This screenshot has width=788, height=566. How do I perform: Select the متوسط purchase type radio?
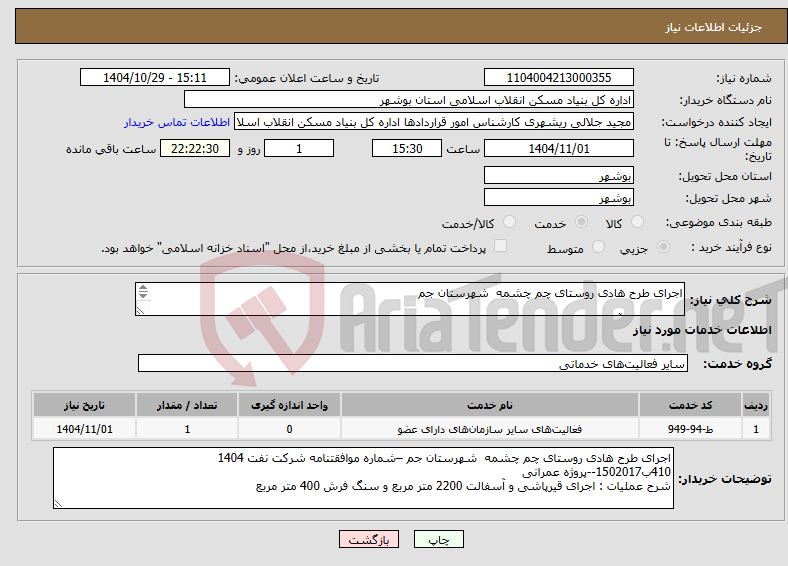coord(598,247)
